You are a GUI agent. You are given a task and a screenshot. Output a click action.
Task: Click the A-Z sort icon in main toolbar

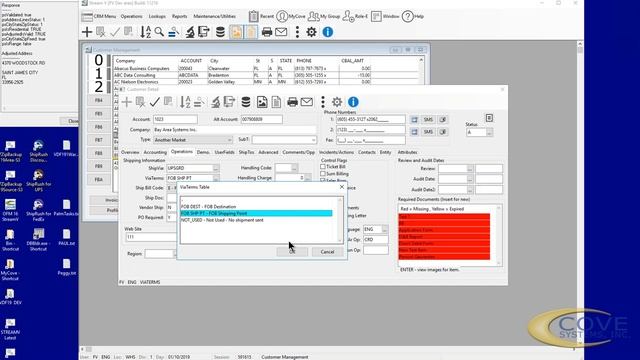(x=145, y=32)
